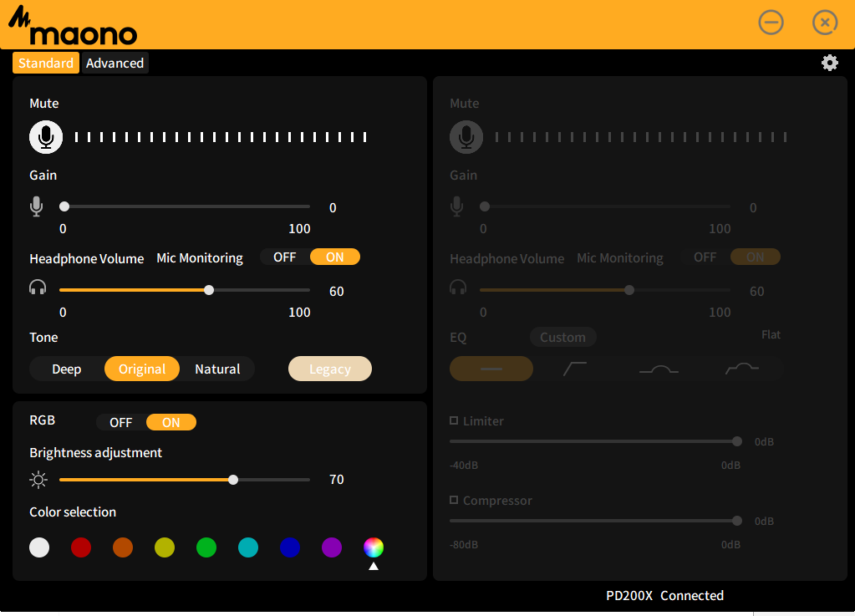Click the 'PD200X Connected' status text
Viewport: 855px width, 616px height.
(664, 595)
